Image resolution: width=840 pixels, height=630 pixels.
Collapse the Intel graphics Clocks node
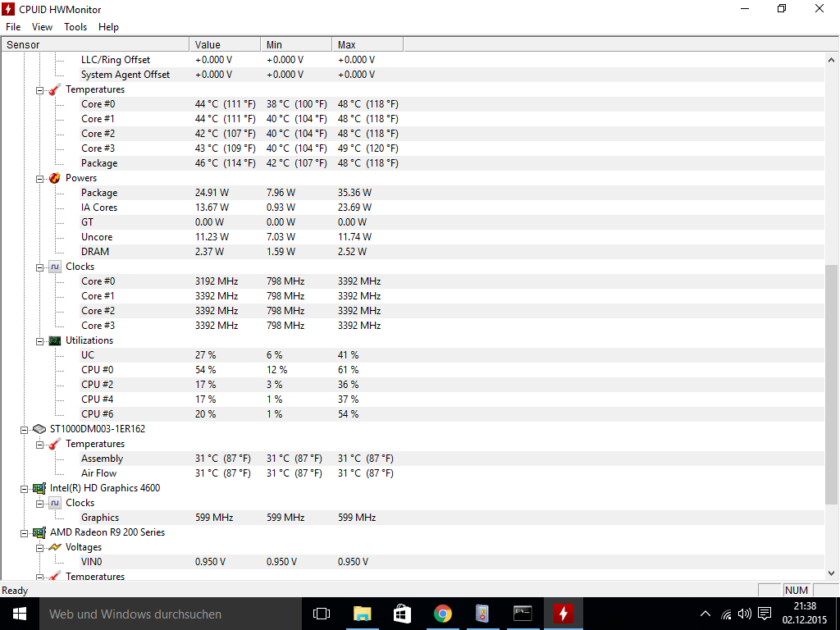39,504
